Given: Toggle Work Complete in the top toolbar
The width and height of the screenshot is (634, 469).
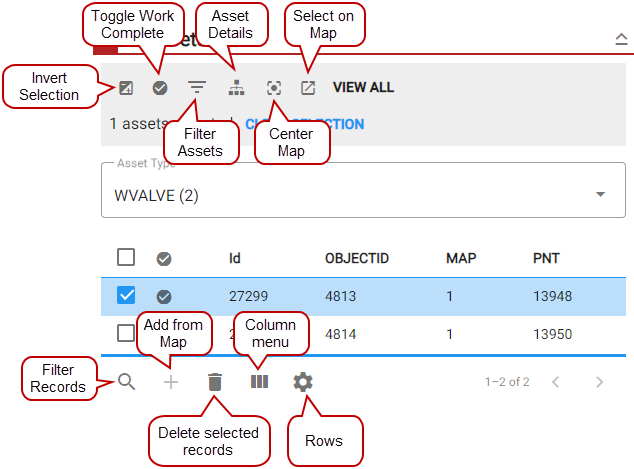Looking at the screenshot, I should click(160, 88).
